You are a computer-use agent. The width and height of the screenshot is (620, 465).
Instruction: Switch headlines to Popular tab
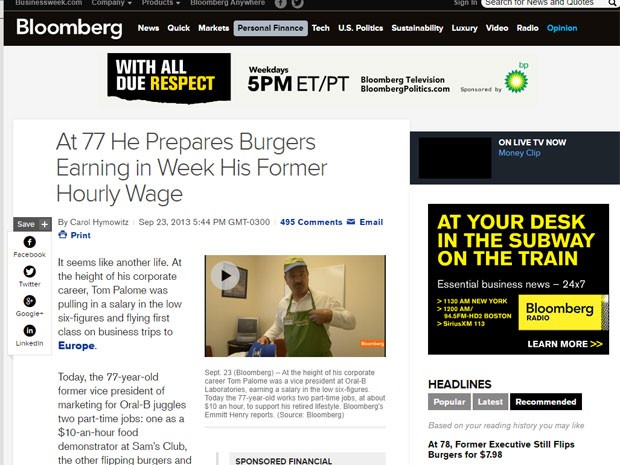tap(449, 402)
